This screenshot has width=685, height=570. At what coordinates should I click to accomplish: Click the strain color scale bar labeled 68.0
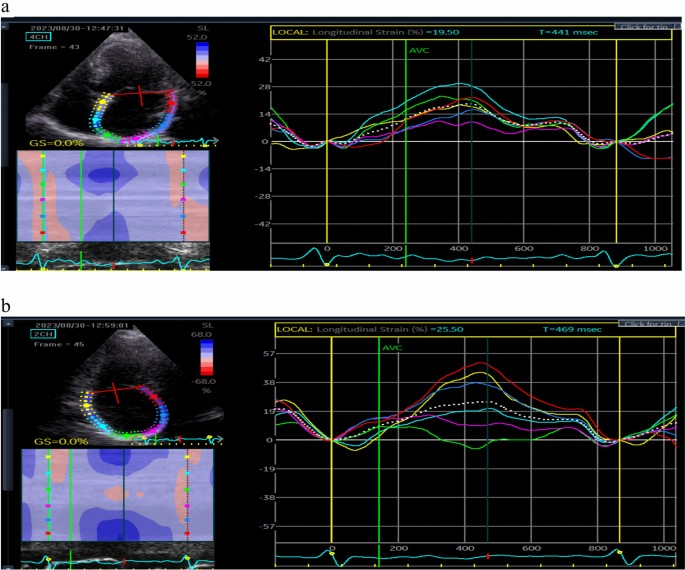[x=207, y=358]
